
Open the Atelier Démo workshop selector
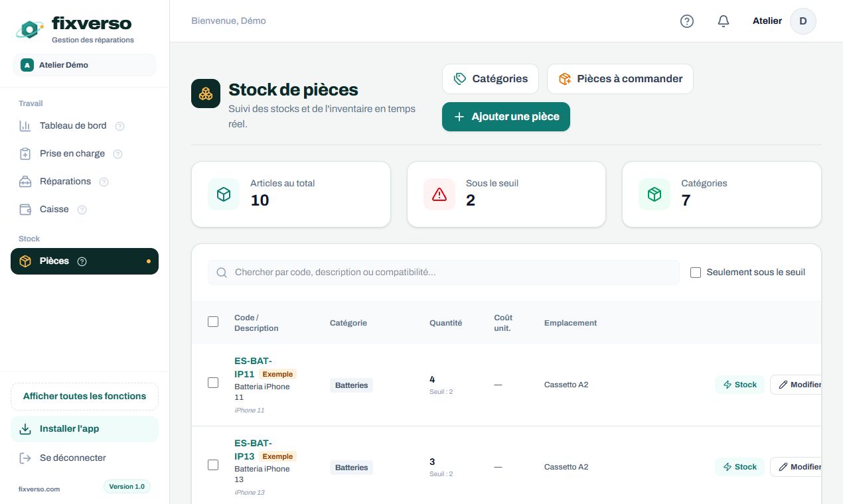point(84,65)
